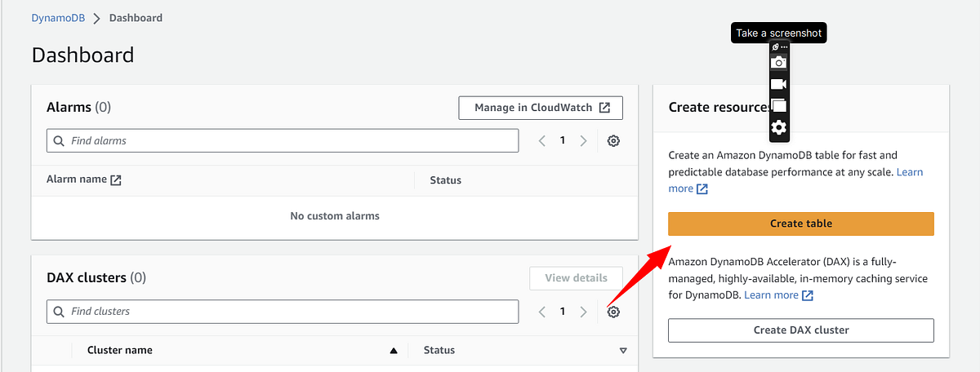Sort DAX clusters by Status arrow
The width and height of the screenshot is (980, 372).
(623, 351)
